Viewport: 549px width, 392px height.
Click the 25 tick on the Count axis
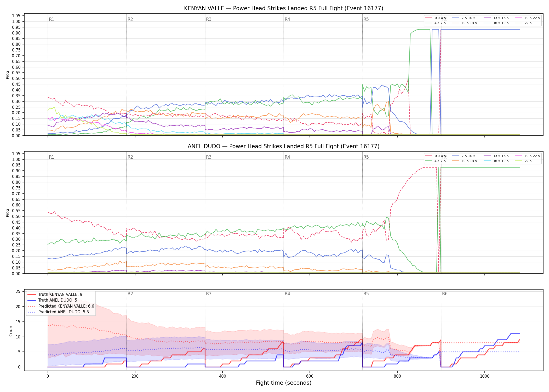point(18,292)
